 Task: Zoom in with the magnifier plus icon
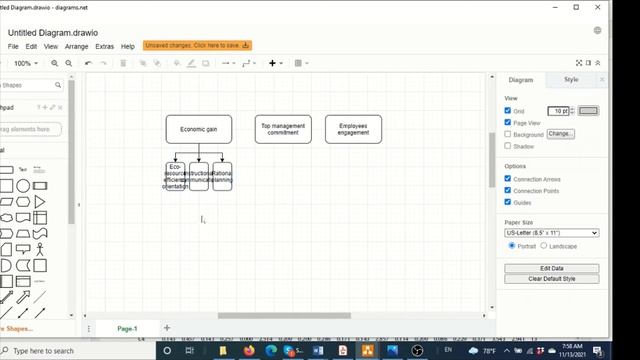point(54,63)
